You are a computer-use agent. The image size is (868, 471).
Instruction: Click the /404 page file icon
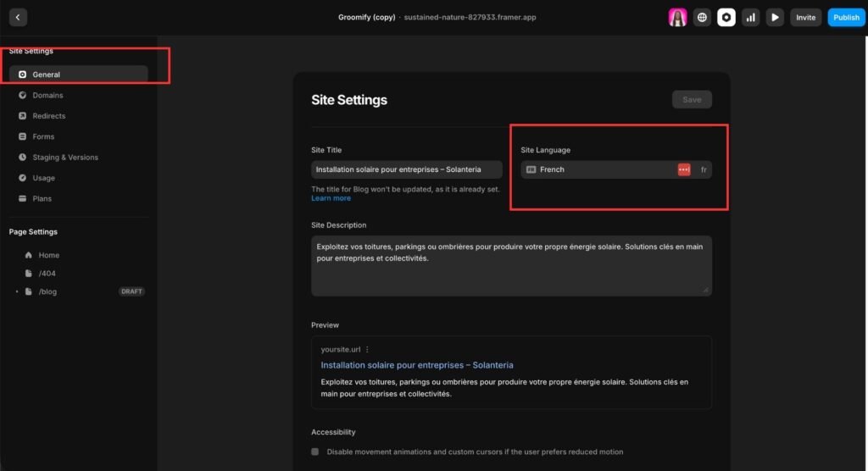pos(28,274)
